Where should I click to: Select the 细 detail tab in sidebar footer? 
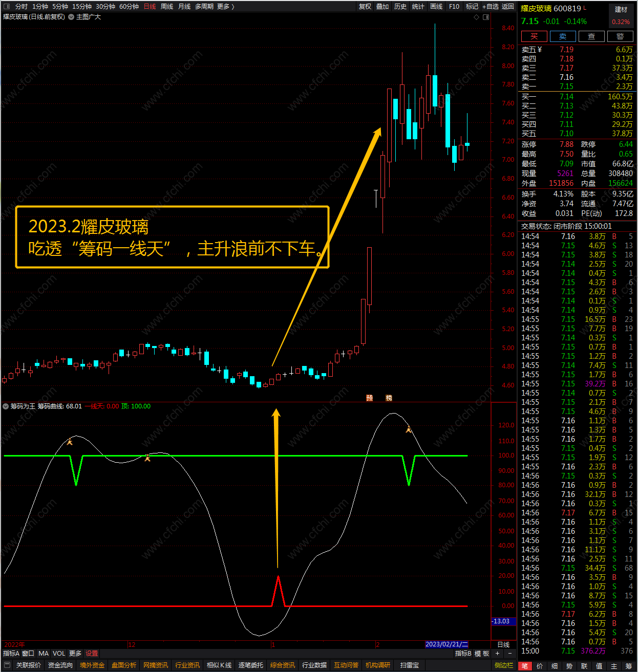click(x=555, y=666)
